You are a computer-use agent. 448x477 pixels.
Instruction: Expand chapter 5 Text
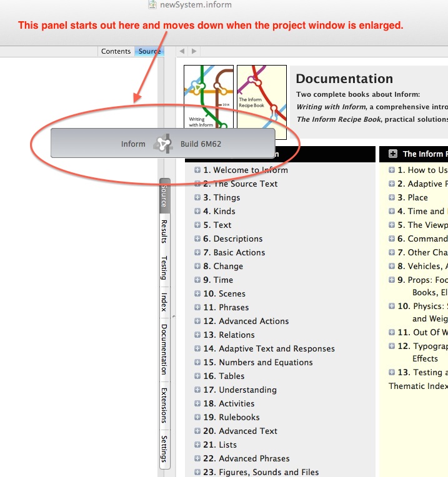197,225
